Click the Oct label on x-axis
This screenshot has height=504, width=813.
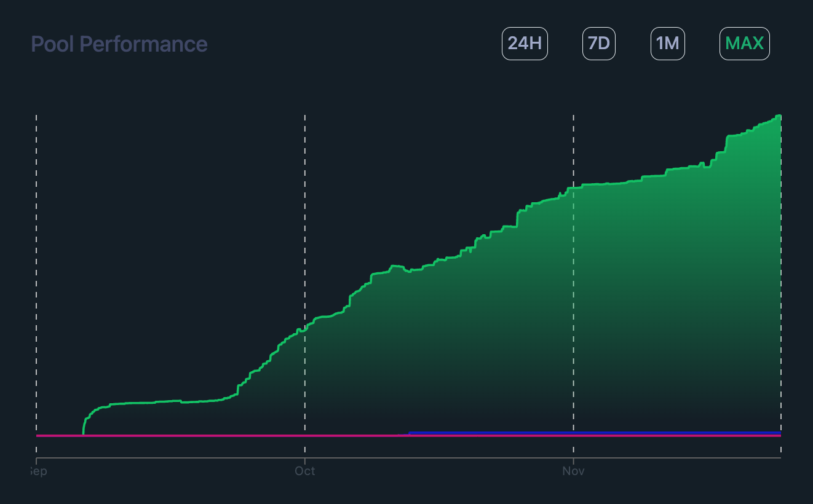[304, 471]
